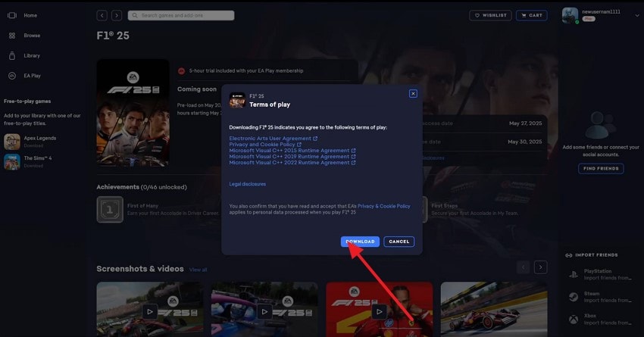Open Microsoft Visual C++ 2015 Runtime Agreement
This screenshot has width=644, height=337.
(292, 151)
